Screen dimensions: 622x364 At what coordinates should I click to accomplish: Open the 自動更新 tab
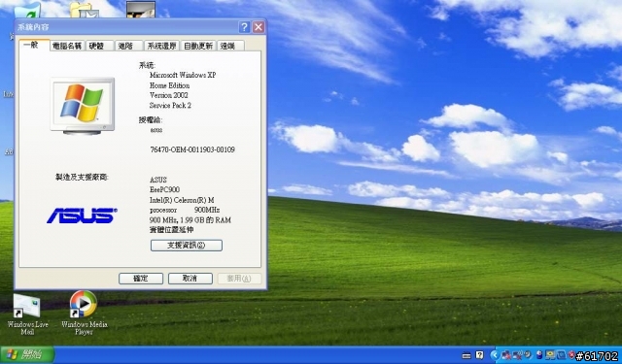pyautogui.click(x=198, y=46)
